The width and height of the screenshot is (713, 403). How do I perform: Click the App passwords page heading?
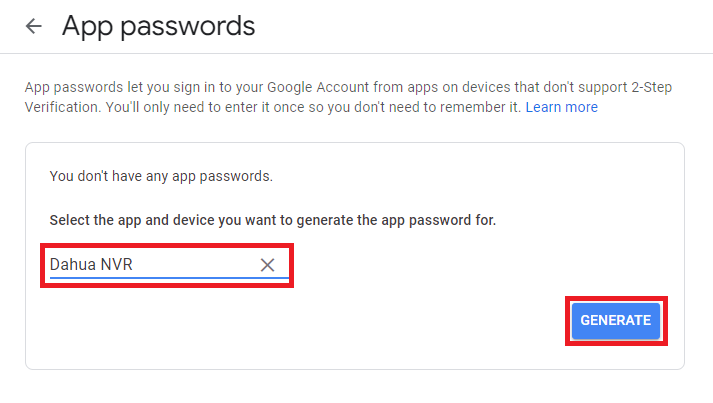point(158,26)
